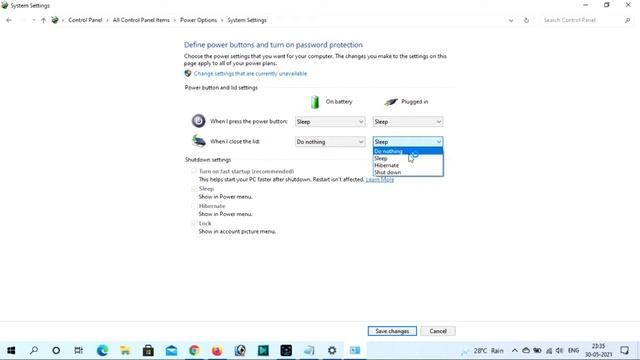This screenshot has height=360, width=640.
Task: Launch Microsoft Edge from taskbar
Action: (102, 350)
